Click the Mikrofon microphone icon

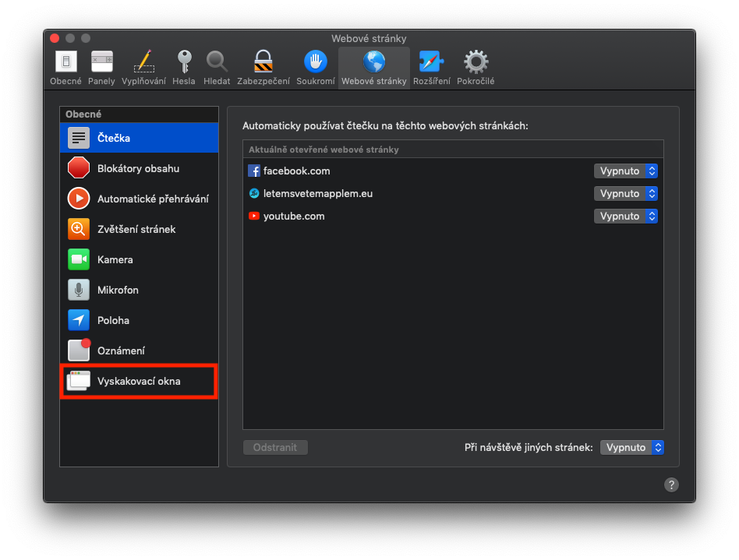coord(79,290)
